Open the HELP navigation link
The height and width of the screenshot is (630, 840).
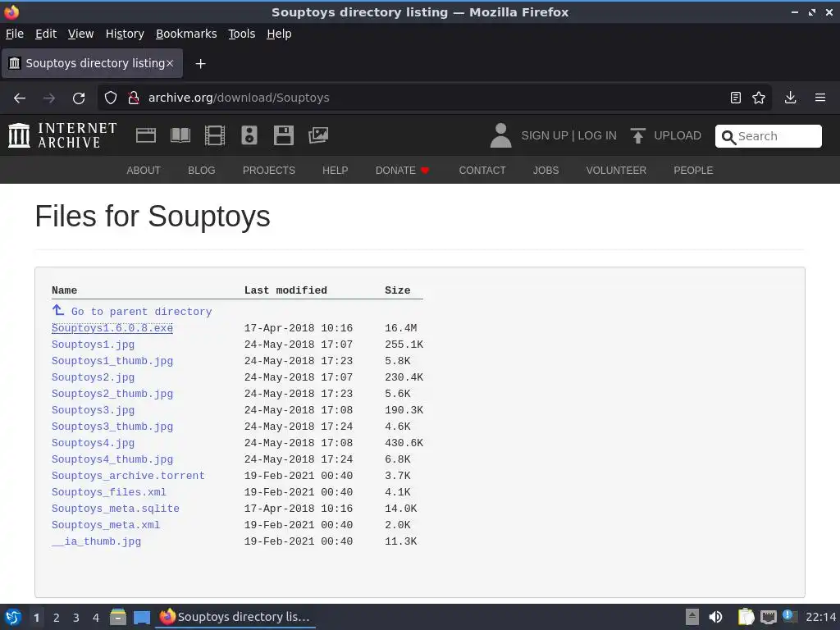[x=336, y=171]
